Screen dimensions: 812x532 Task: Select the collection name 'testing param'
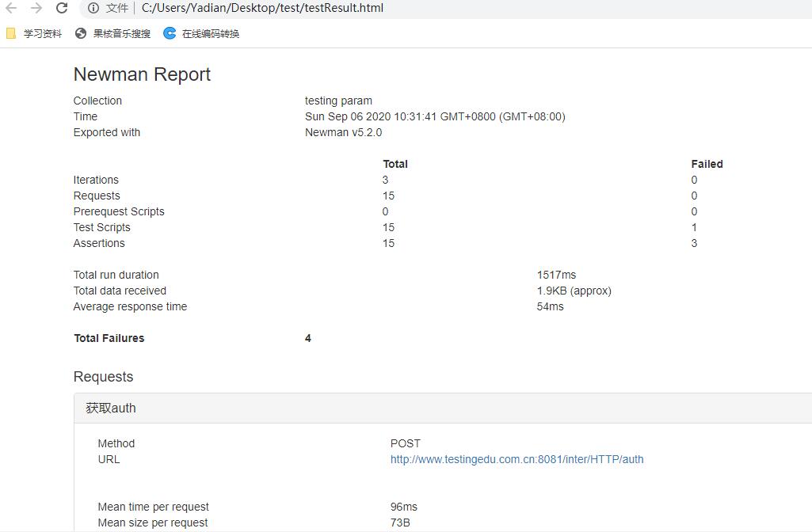pyautogui.click(x=338, y=101)
